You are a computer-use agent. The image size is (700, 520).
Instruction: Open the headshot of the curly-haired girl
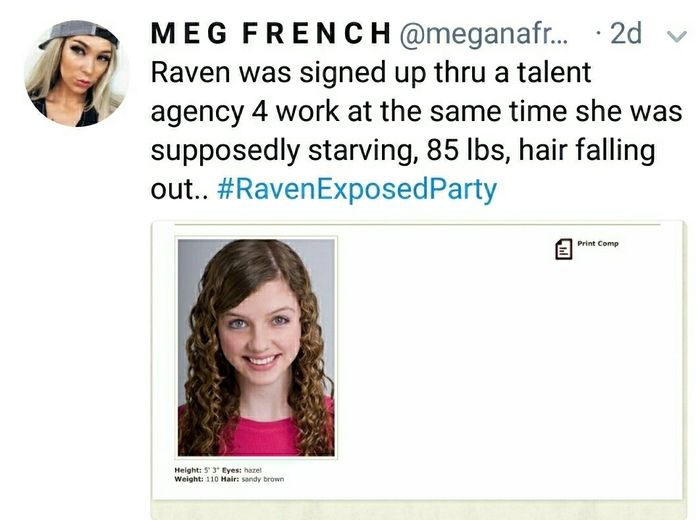(x=256, y=348)
